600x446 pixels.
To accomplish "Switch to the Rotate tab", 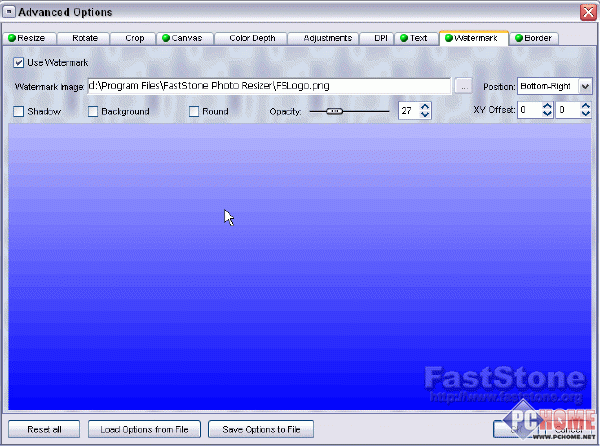I will [x=84, y=38].
